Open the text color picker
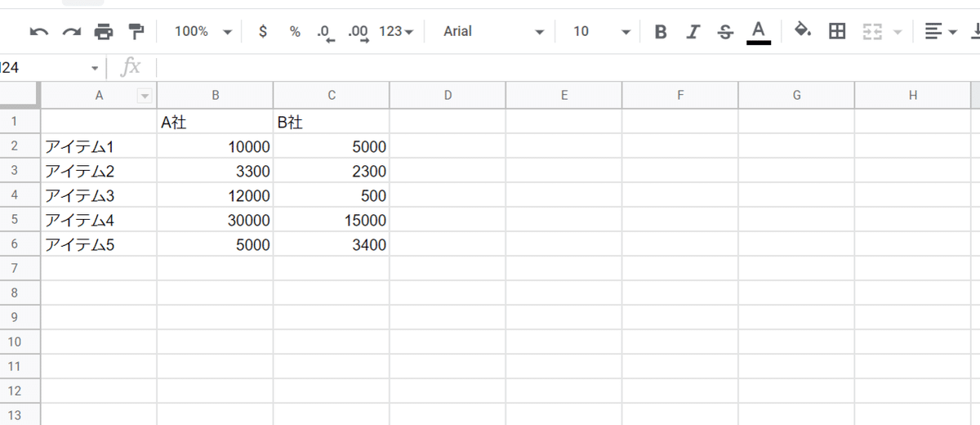This screenshot has width=980, height=425. [x=759, y=32]
